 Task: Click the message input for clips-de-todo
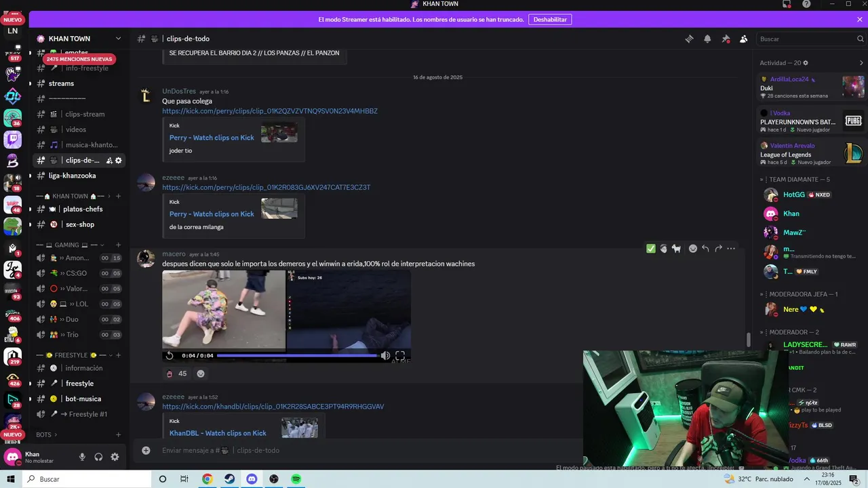point(366,450)
